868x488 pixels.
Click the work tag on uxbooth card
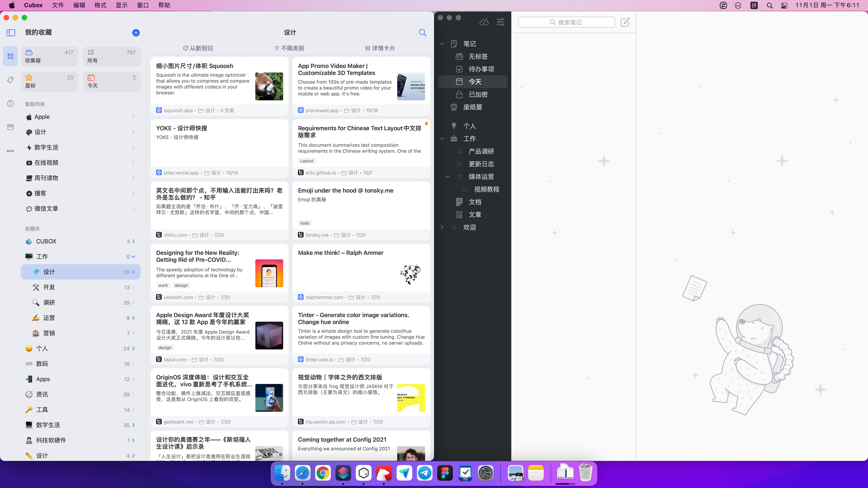point(163,285)
